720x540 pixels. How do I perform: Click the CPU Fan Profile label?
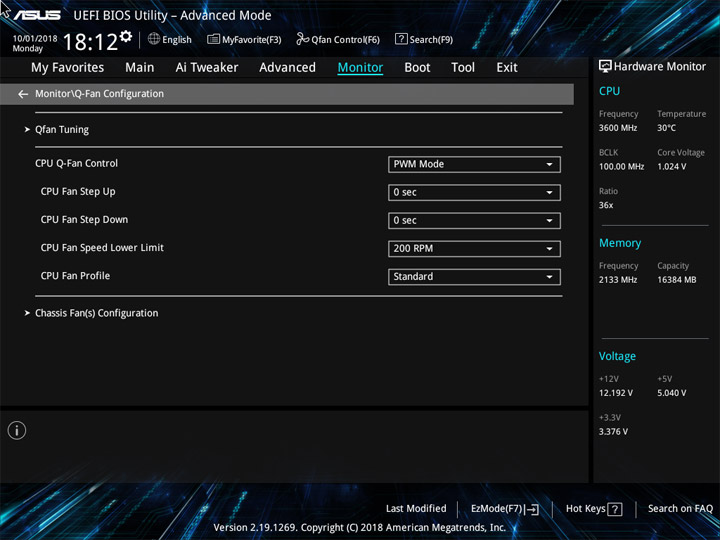[x=75, y=276]
